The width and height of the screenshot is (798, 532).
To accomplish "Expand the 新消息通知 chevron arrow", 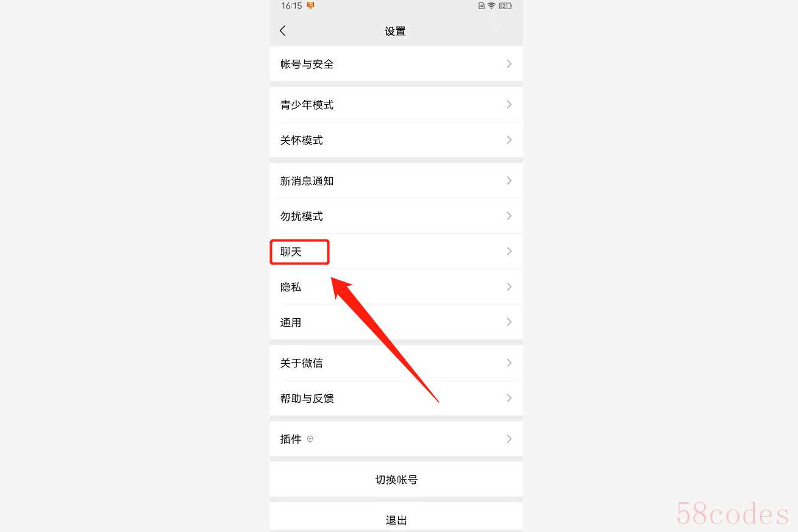I will tap(509, 180).
